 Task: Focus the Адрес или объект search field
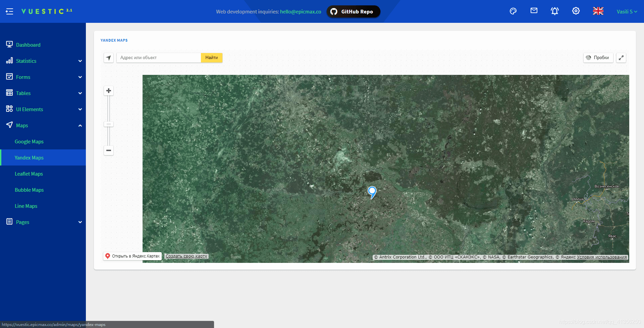pyautogui.click(x=159, y=58)
